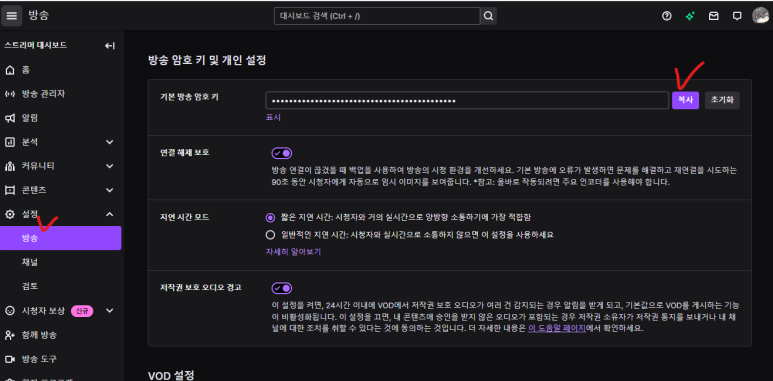
Task: Select the 짧은 지연 시간 radio option
Action: [x=270, y=217]
